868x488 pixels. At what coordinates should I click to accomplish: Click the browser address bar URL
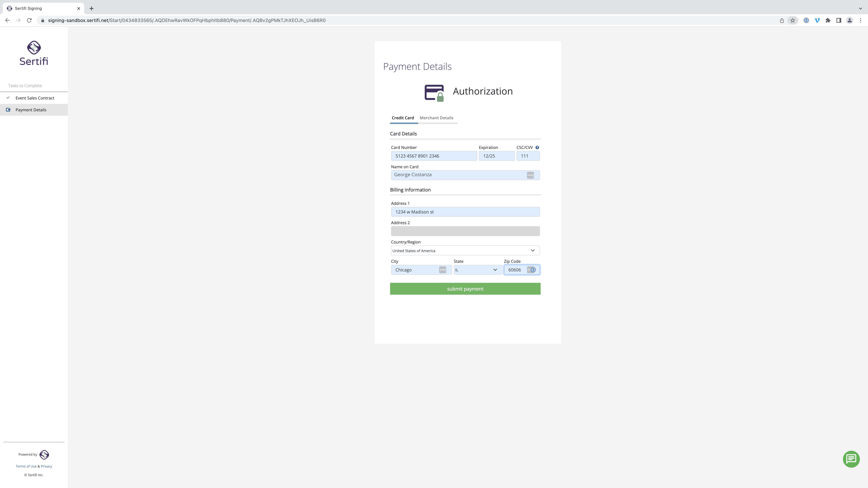coord(187,21)
